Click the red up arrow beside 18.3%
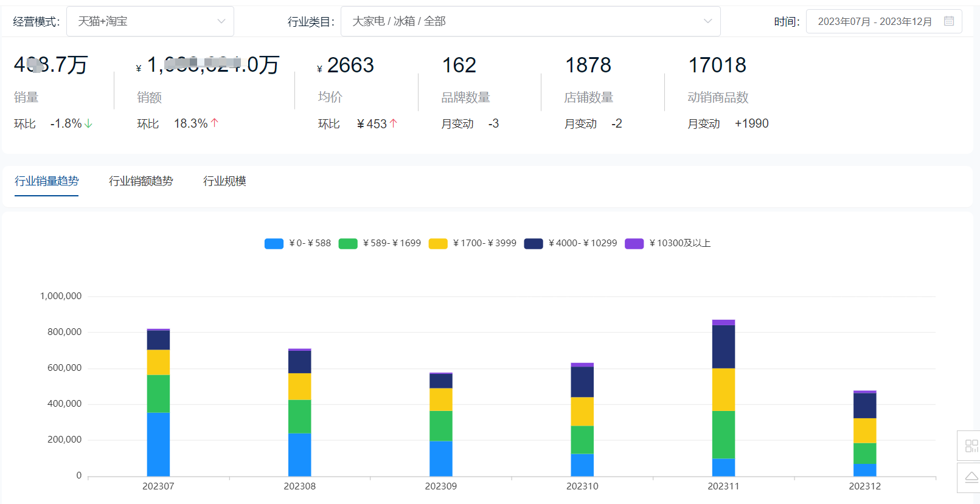This screenshot has width=980, height=504. 214,123
